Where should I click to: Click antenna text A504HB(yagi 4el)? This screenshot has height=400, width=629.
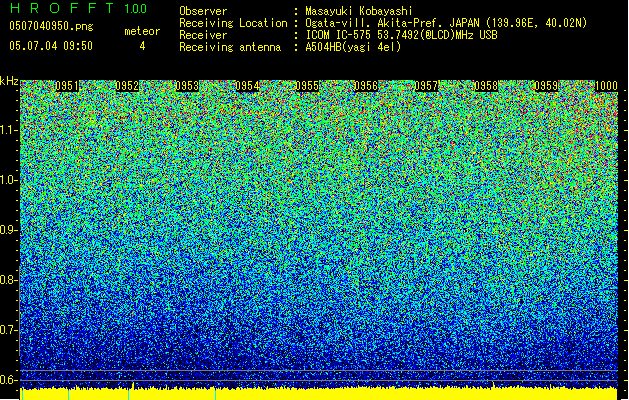tap(353, 47)
